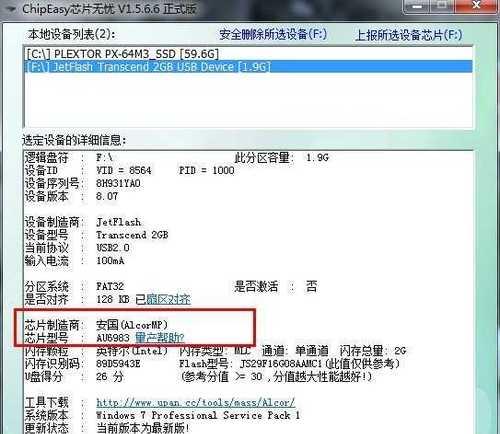Screen dimensions: 500x434
Task: Click the Windows 7 Professional system version line
Action: pos(198,415)
